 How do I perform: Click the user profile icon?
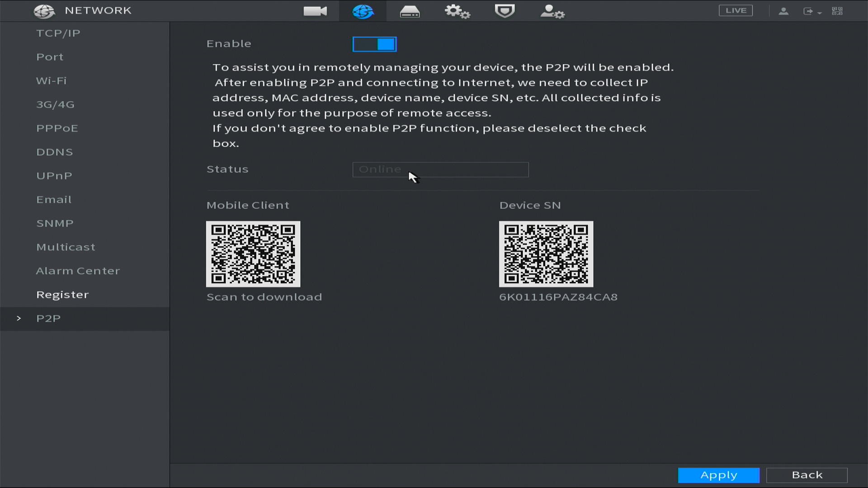tap(783, 11)
